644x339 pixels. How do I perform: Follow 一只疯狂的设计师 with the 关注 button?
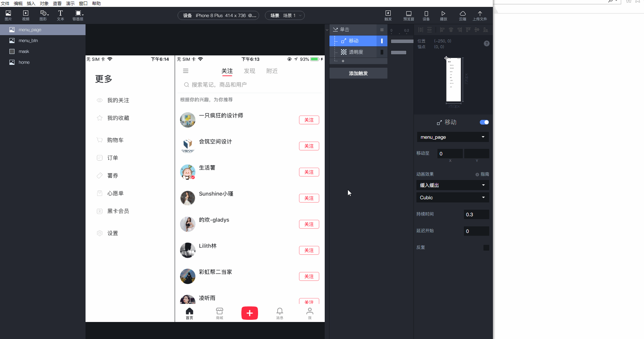coord(309,120)
